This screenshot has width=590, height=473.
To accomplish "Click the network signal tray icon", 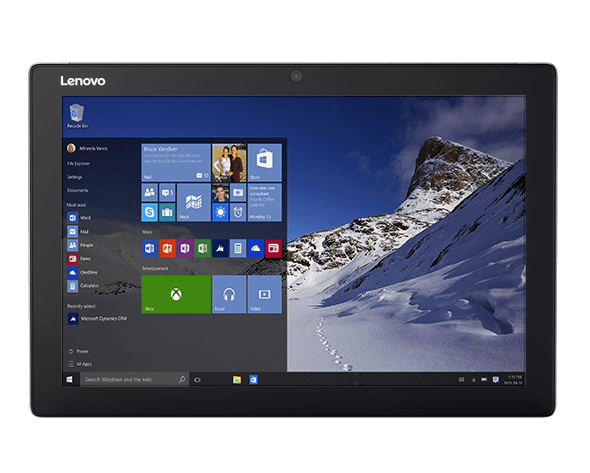I will pyautogui.click(x=473, y=380).
